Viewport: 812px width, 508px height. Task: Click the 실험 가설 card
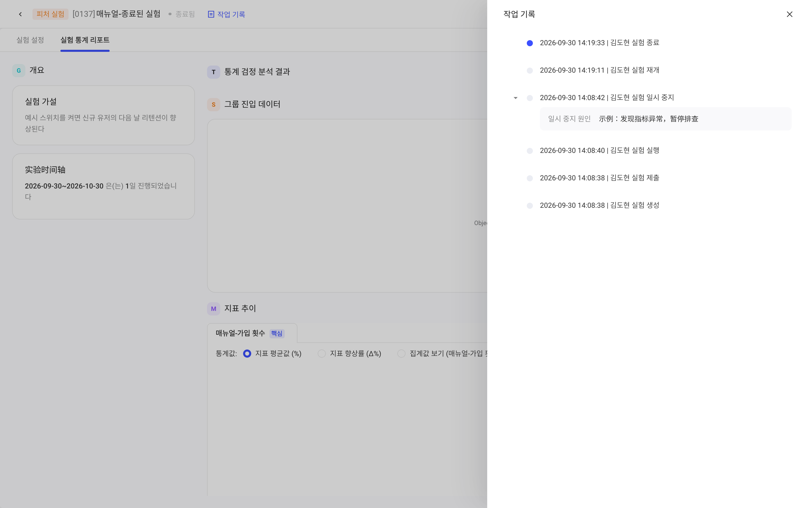103,115
